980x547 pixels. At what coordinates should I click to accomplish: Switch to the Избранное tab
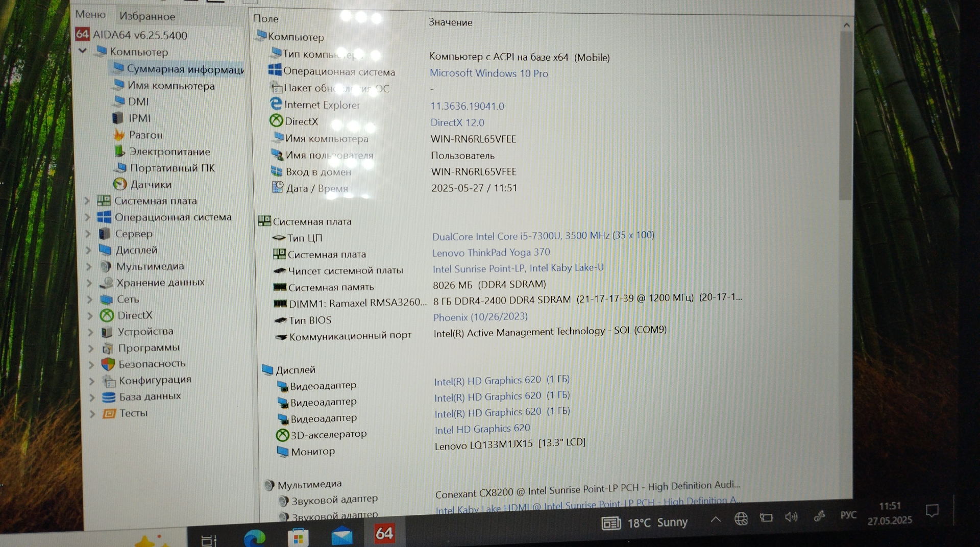pyautogui.click(x=147, y=16)
